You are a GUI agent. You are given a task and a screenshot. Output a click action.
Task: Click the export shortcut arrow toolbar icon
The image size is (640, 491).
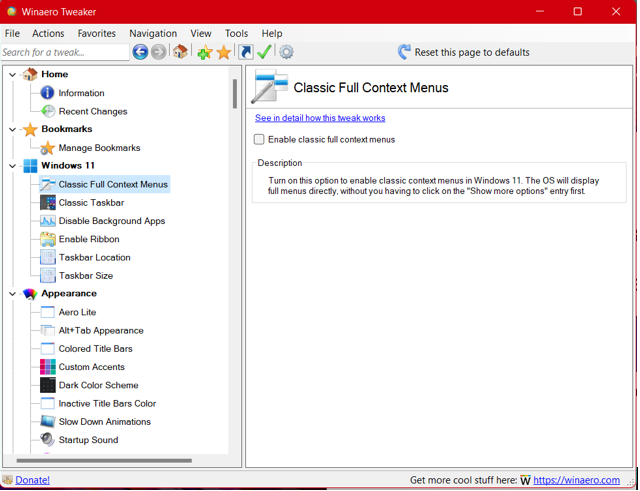click(x=246, y=52)
